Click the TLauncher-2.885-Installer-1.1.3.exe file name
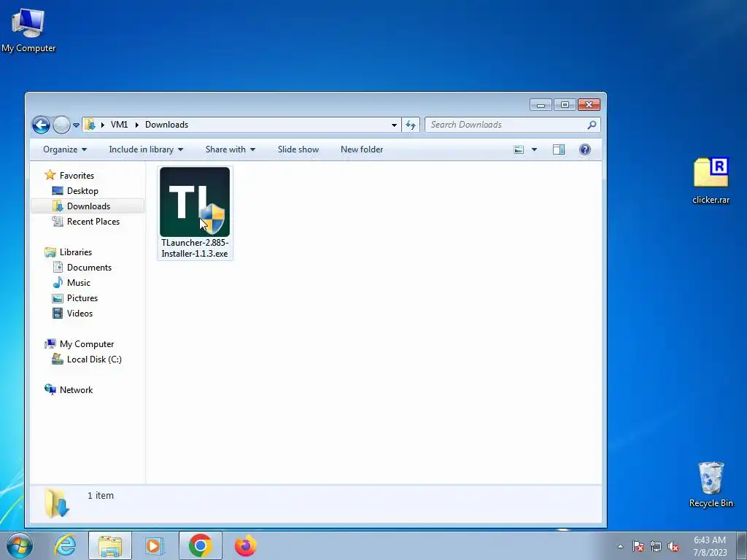The height and width of the screenshot is (560, 747). point(194,248)
